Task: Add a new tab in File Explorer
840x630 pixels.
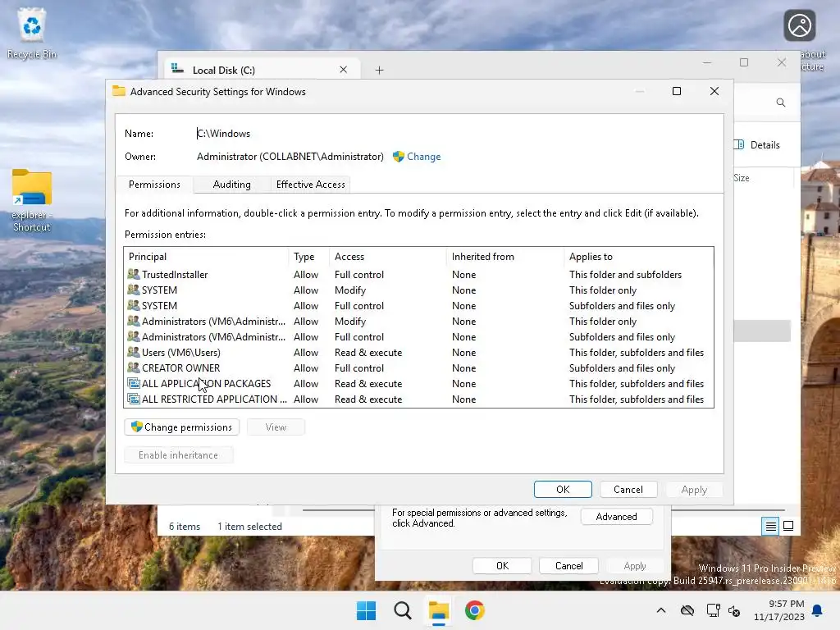Action: click(x=379, y=71)
